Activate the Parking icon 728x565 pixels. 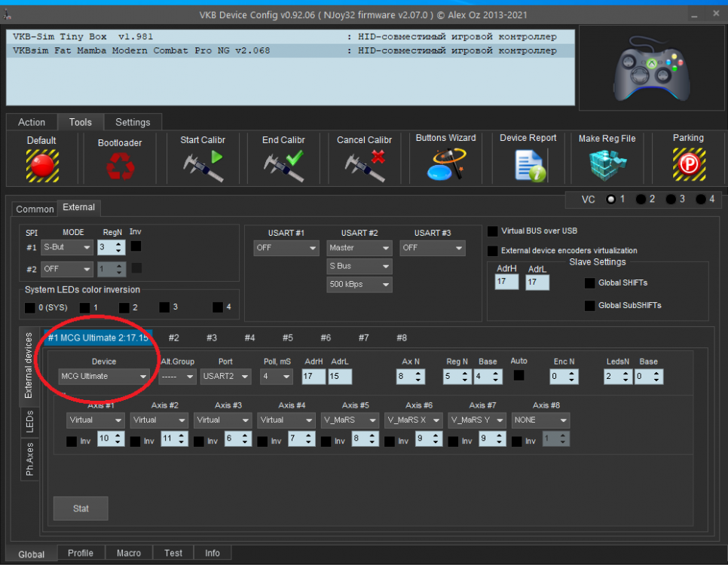click(688, 164)
